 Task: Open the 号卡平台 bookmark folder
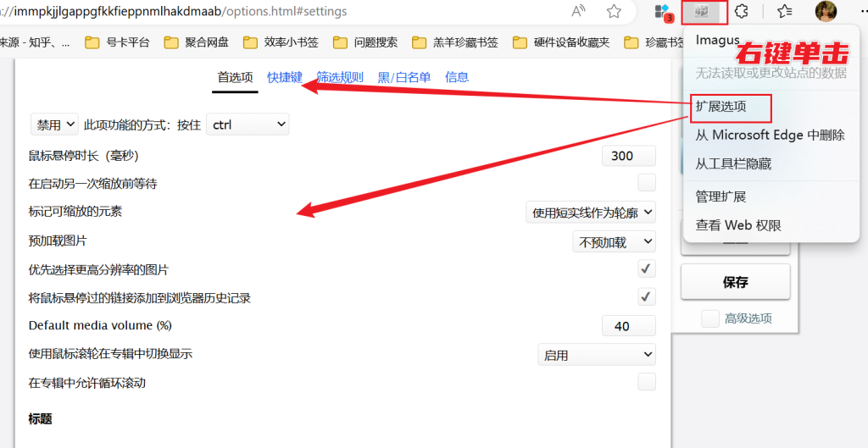pos(117,42)
